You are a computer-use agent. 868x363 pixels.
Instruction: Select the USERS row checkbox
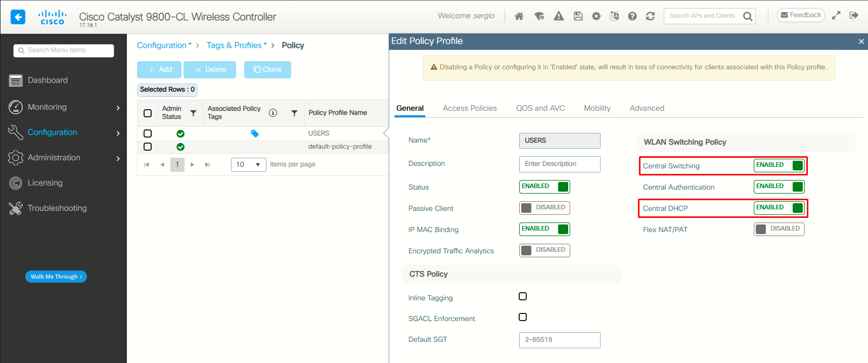tap(148, 133)
